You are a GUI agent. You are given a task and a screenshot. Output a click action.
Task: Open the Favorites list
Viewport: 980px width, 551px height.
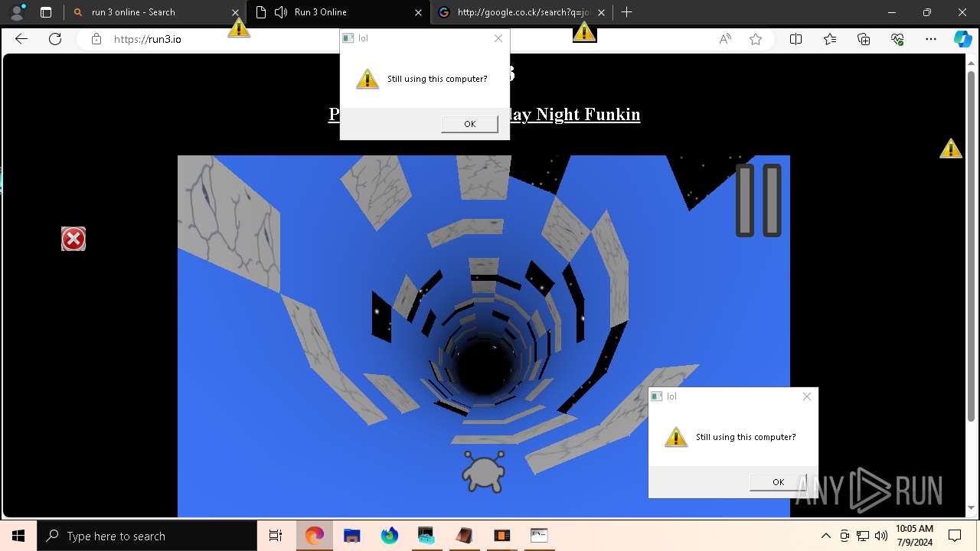point(830,39)
